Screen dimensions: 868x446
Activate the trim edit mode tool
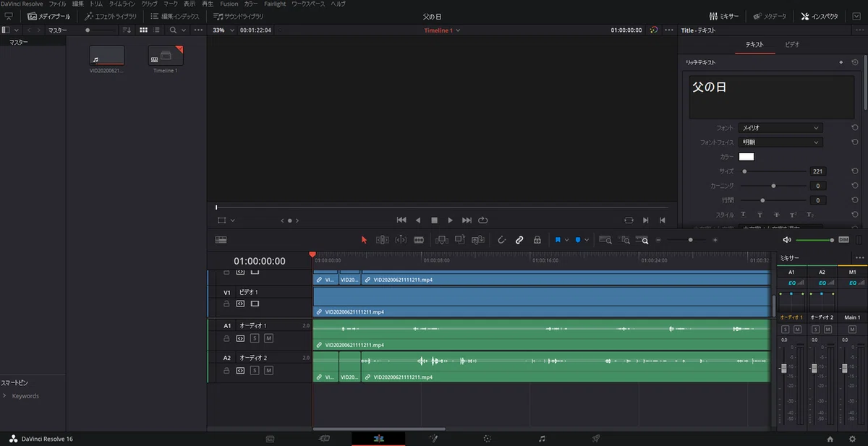coord(382,240)
